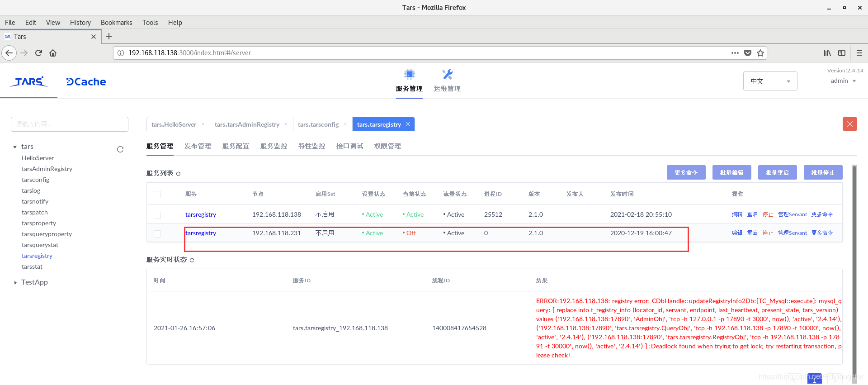Screen dimensions: 868x385
Task: Switch to the 服务监控 tab
Action: coord(274,146)
